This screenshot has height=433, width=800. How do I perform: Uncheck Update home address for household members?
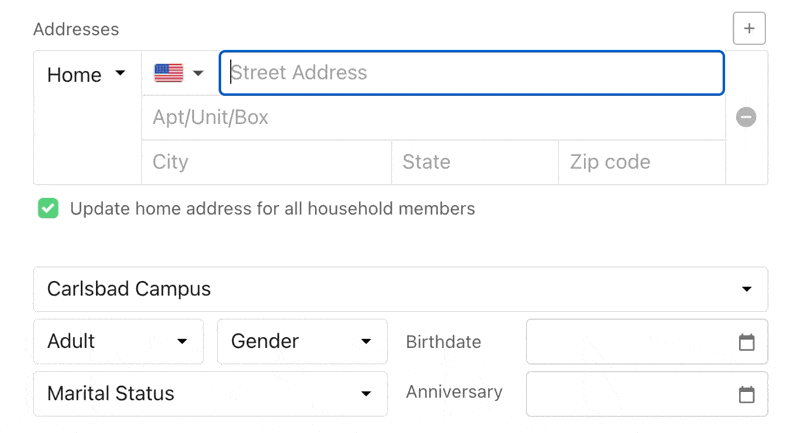coord(48,209)
